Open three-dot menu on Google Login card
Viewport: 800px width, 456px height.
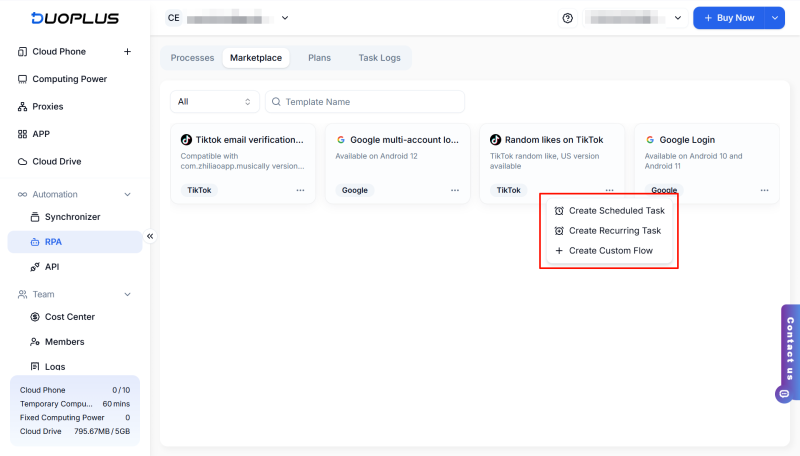tap(764, 190)
